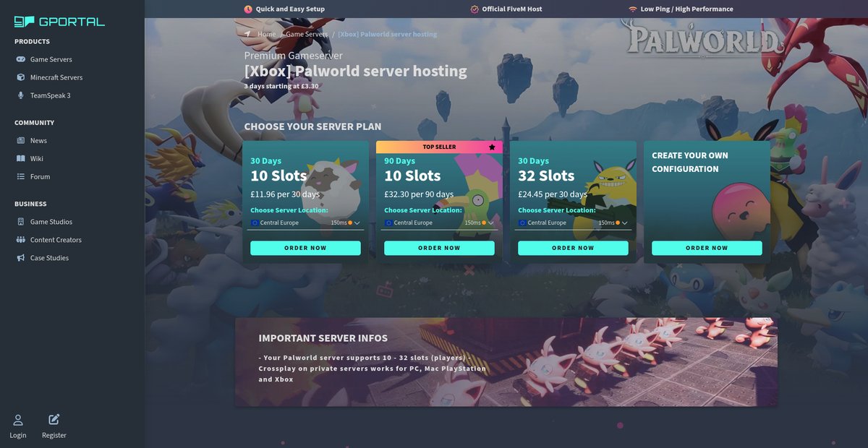This screenshot has width=868, height=448.
Task: Click the Register link text
Action: tap(54, 435)
